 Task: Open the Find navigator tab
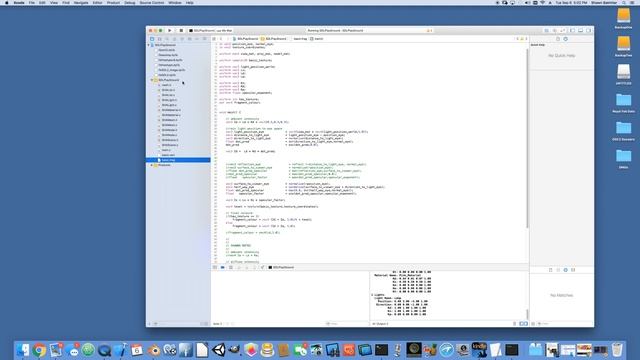tap(167, 39)
